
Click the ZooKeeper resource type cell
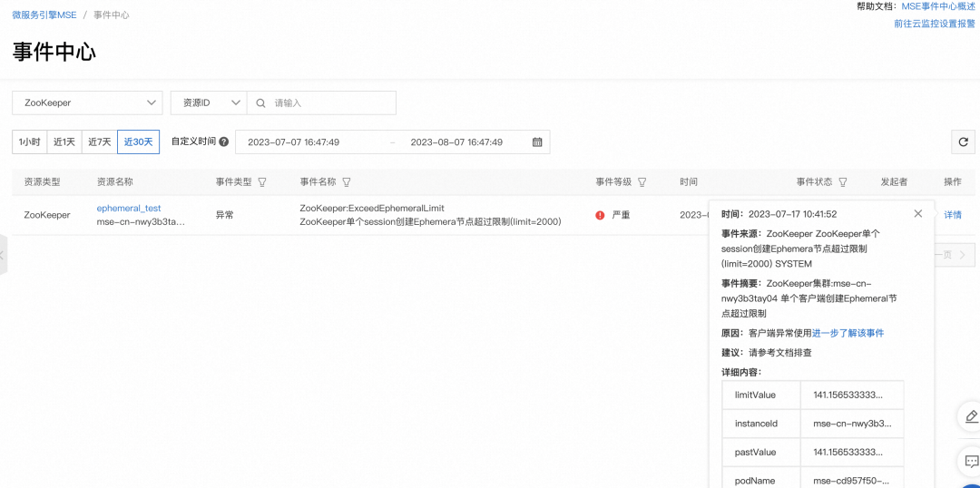tap(47, 215)
